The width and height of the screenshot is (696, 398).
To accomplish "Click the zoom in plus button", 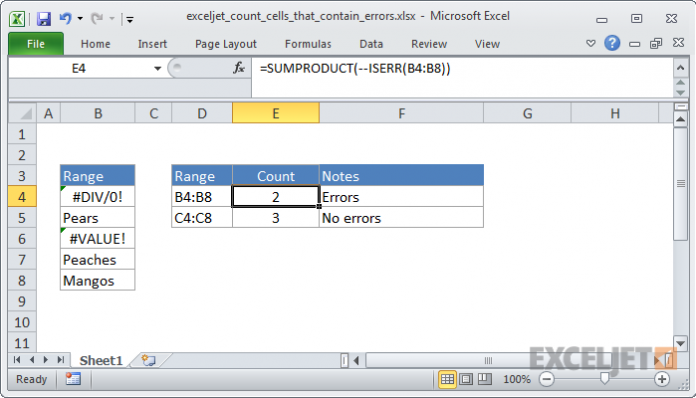I will [x=662, y=379].
